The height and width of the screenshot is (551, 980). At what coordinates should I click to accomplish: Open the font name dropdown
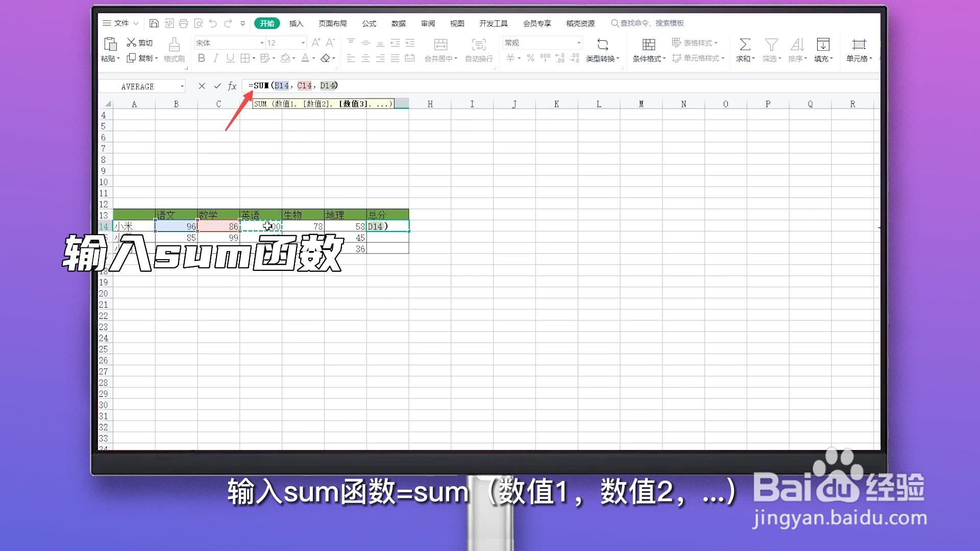(261, 42)
